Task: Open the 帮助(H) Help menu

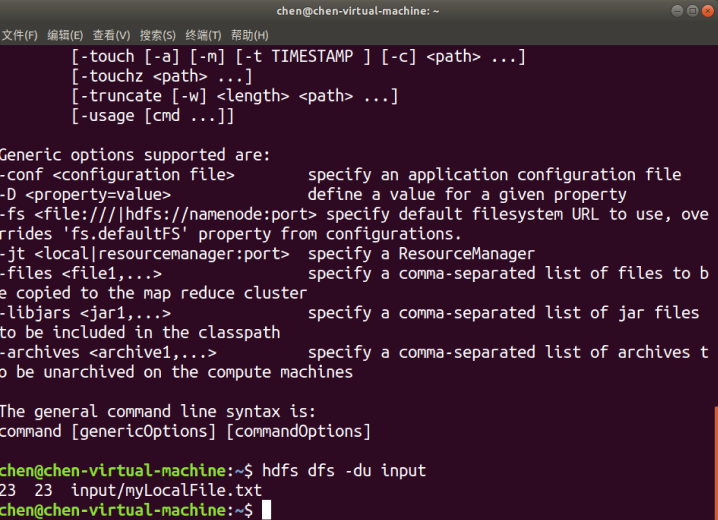Action: [249, 35]
